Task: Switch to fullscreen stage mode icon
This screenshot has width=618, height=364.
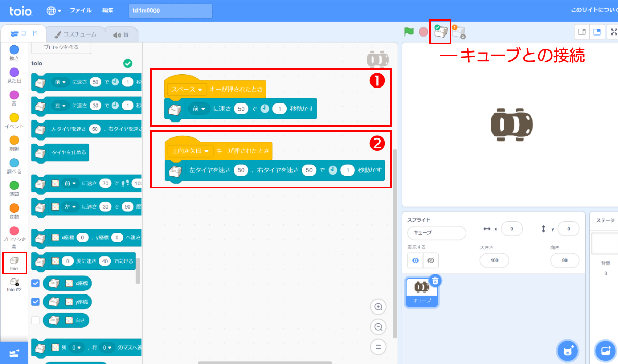Action: 615,31
